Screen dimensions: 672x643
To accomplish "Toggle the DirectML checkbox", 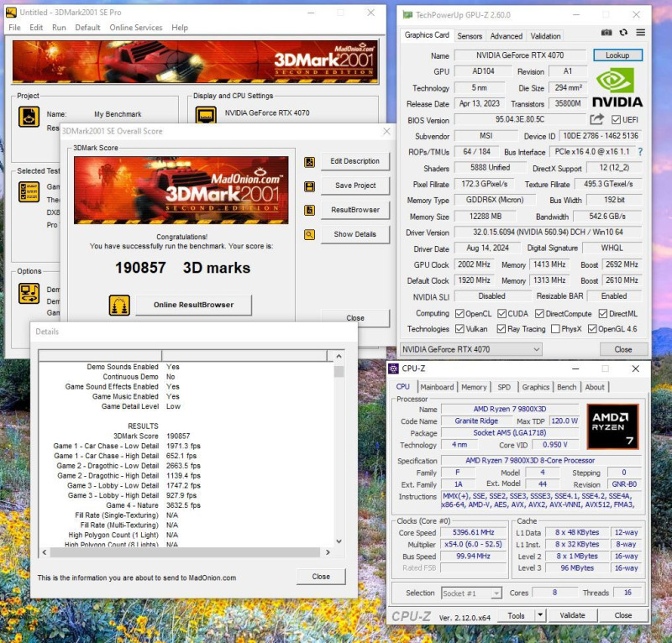I will pyautogui.click(x=603, y=314).
